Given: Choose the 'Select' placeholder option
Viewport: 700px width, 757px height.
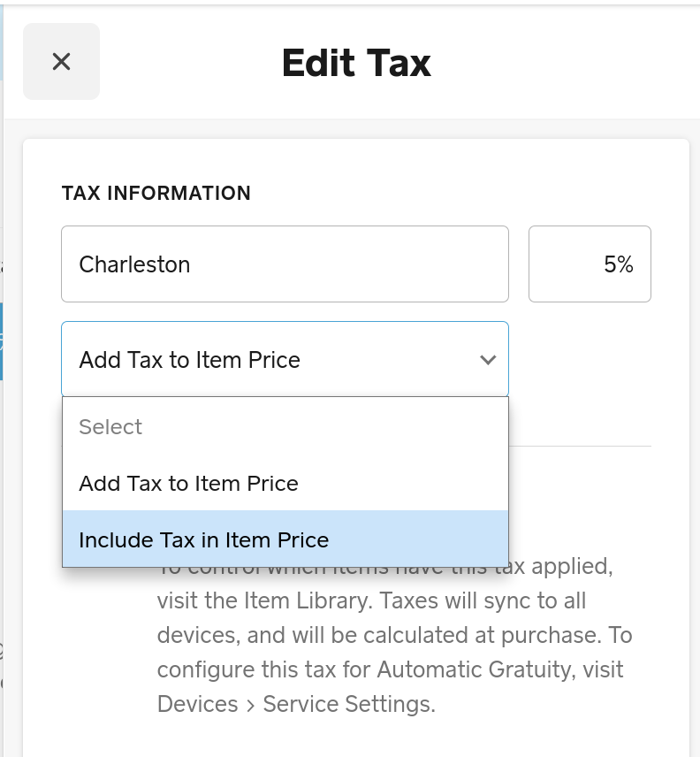Looking at the screenshot, I should click(x=110, y=427).
